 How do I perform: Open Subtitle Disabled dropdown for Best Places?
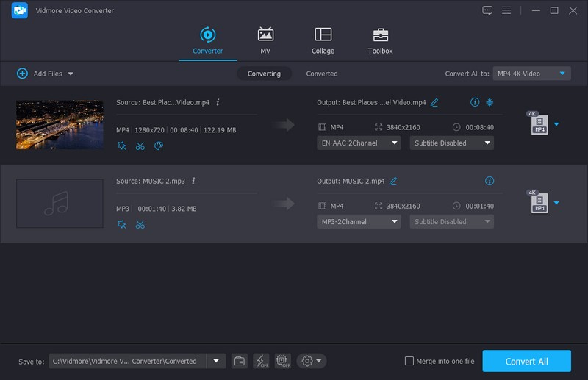coord(451,143)
